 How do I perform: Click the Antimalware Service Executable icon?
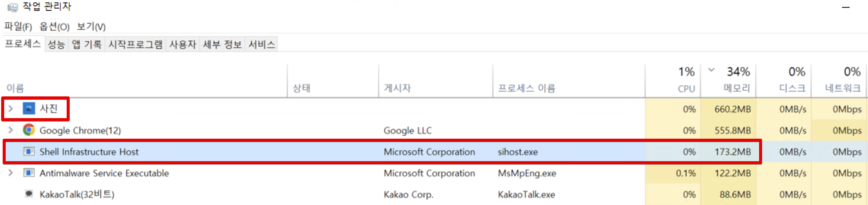point(29,173)
